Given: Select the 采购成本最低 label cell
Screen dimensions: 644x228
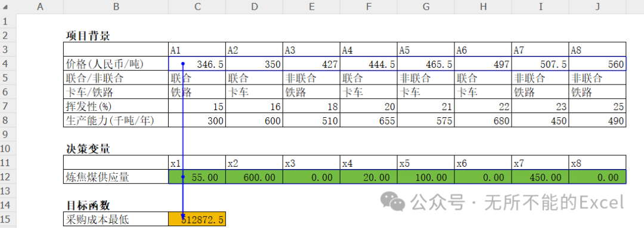Looking at the screenshot, I should pyautogui.click(x=116, y=219).
